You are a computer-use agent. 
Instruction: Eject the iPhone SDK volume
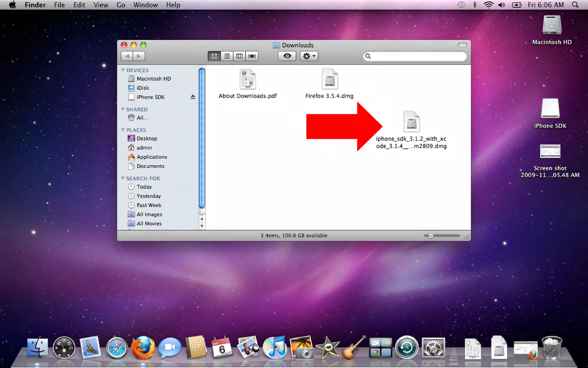(x=193, y=97)
